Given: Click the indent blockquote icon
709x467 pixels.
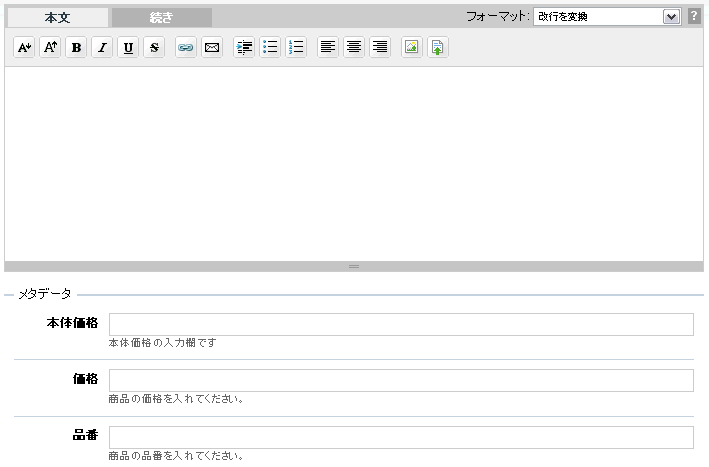Looking at the screenshot, I should (x=244, y=47).
